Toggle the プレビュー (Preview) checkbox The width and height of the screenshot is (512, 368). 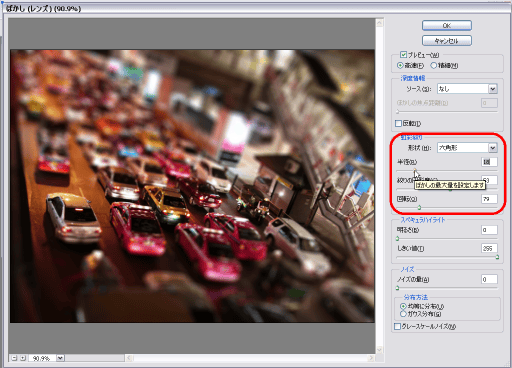coord(403,54)
